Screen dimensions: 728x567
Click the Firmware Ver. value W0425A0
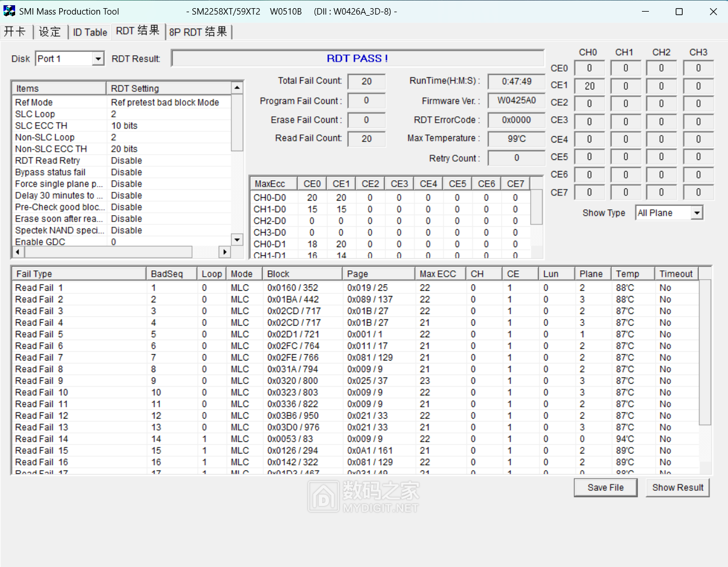pos(516,101)
